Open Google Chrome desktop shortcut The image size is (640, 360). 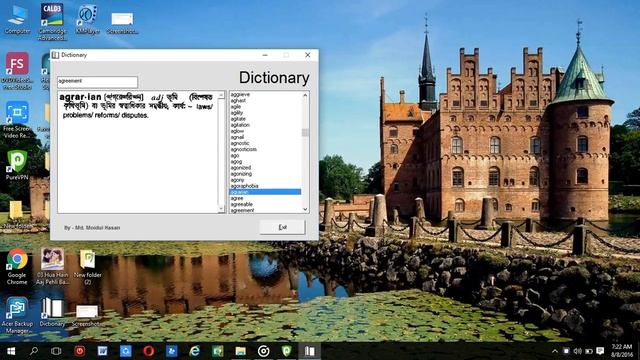pyautogui.click(x=17, y=267)
